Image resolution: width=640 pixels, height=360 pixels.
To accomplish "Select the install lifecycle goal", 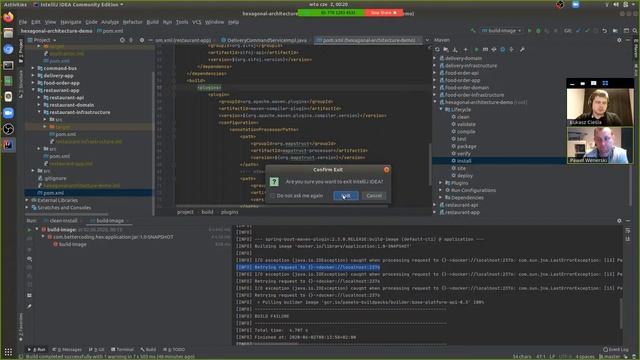I will pyautogui.click(x=464, y=161).
